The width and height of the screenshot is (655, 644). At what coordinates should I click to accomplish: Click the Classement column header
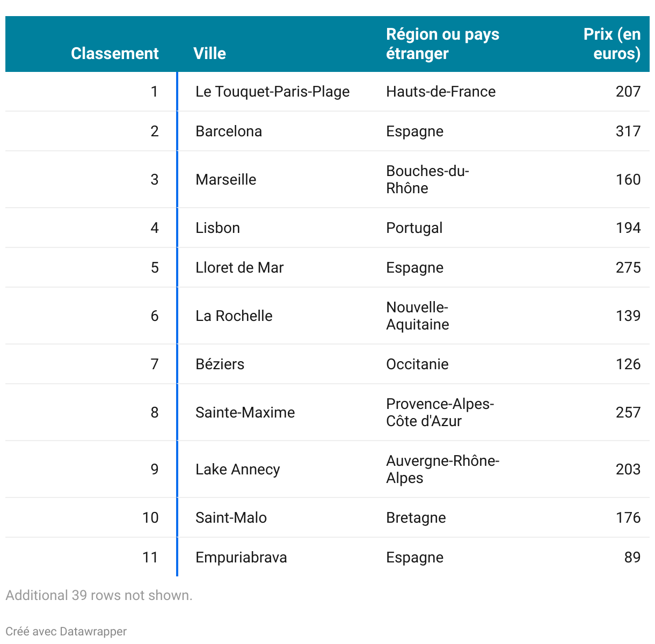point(114,54)
